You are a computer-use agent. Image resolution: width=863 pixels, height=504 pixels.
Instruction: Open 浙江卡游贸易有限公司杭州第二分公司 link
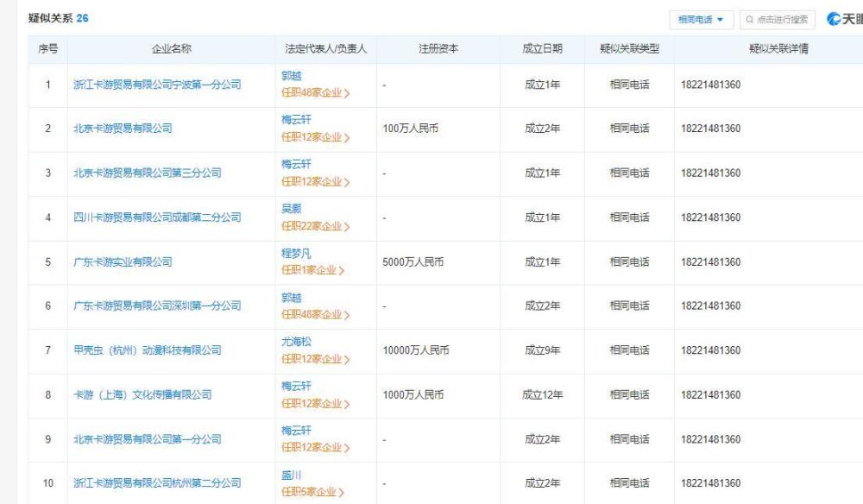(156, 483)
